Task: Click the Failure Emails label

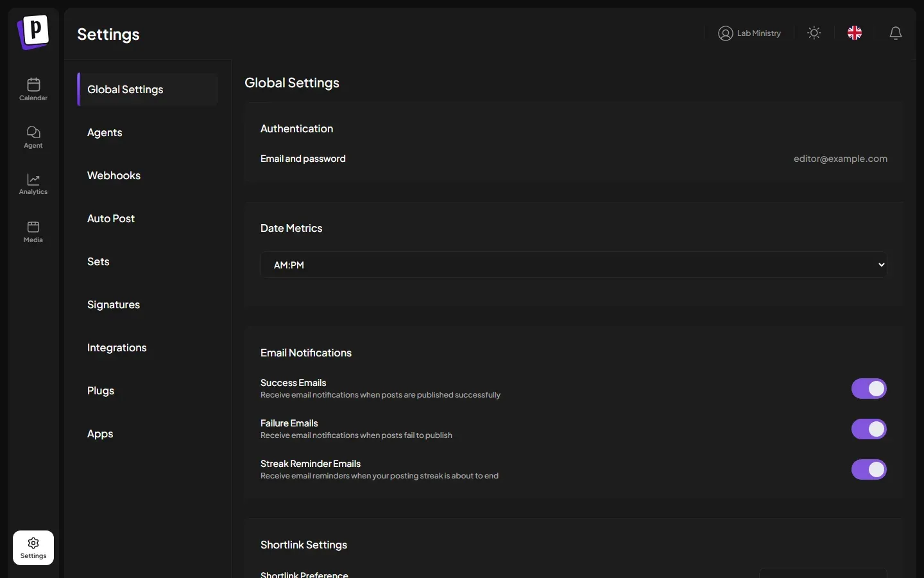Action: click(x=289, y=423)
